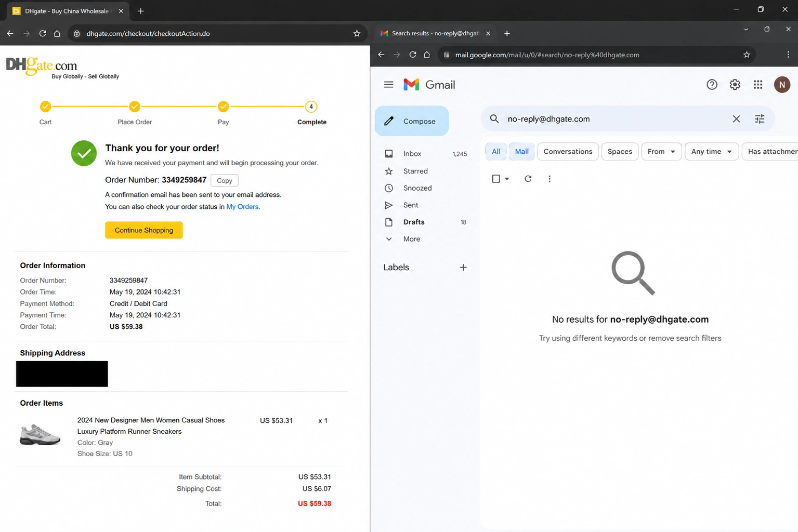Click the shipping cost US $6.07
The image size is (798, 532).
(x=317, y=489)
